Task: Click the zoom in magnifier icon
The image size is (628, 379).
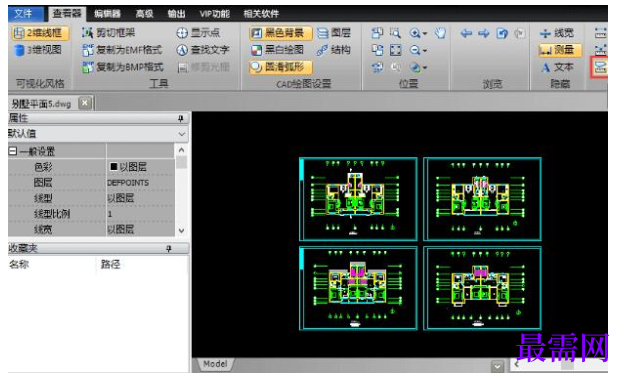Action: click(415, 33)
